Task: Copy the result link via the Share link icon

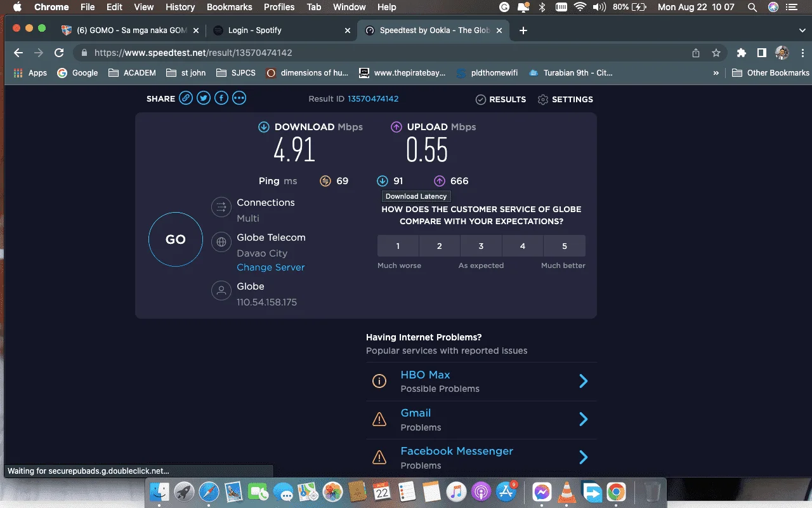Action: [185, 98]
